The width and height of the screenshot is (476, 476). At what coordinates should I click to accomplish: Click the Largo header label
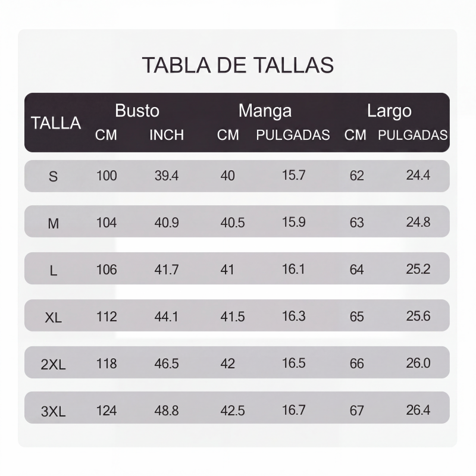[x=389, y=111]
